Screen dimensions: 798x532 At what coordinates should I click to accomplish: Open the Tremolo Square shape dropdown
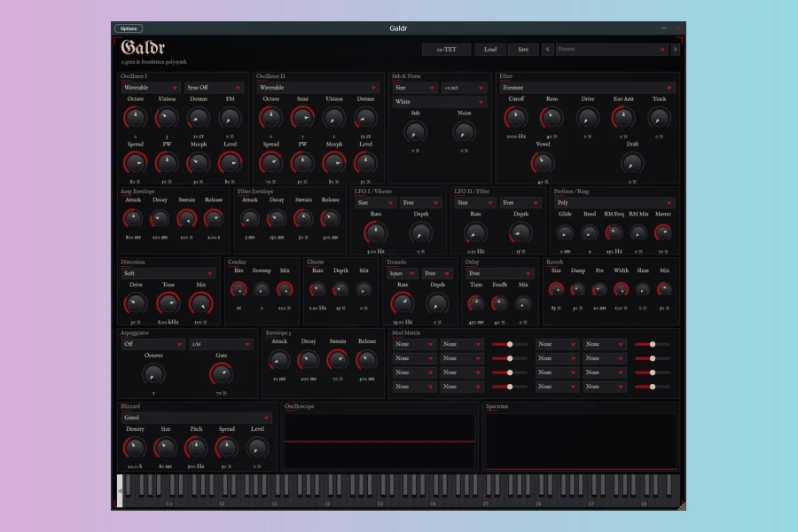[x=402, y=273]
